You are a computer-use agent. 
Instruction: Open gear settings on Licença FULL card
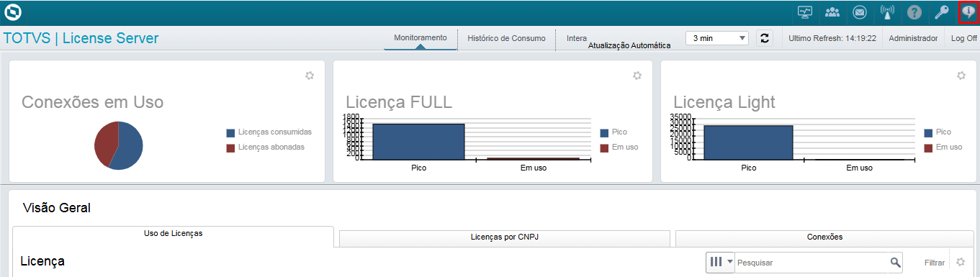(637, 76)
